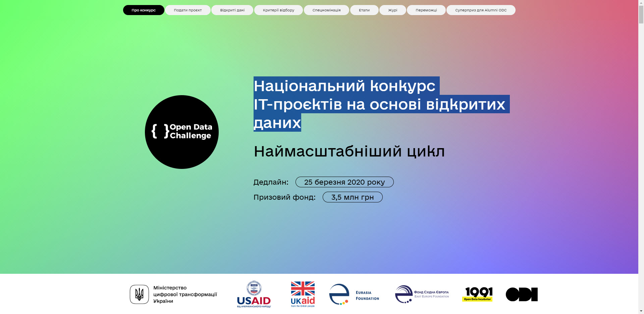Open the USAID logo

[254, 294]
